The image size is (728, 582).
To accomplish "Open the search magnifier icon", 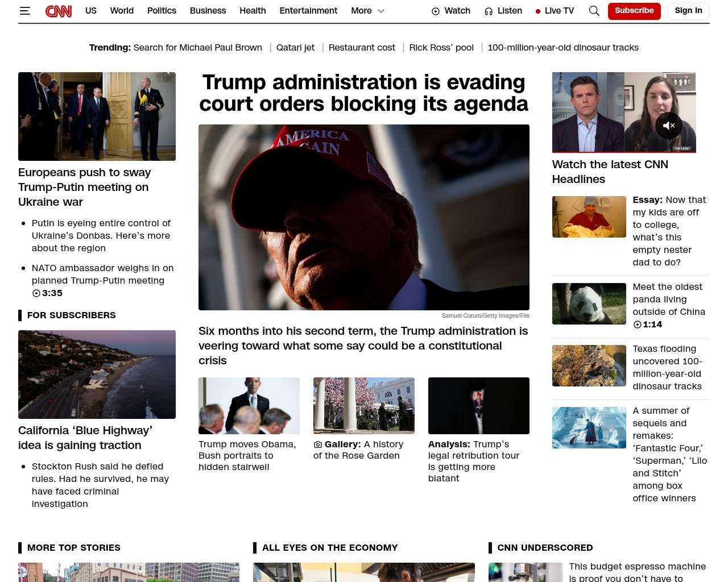I will 594,11.
